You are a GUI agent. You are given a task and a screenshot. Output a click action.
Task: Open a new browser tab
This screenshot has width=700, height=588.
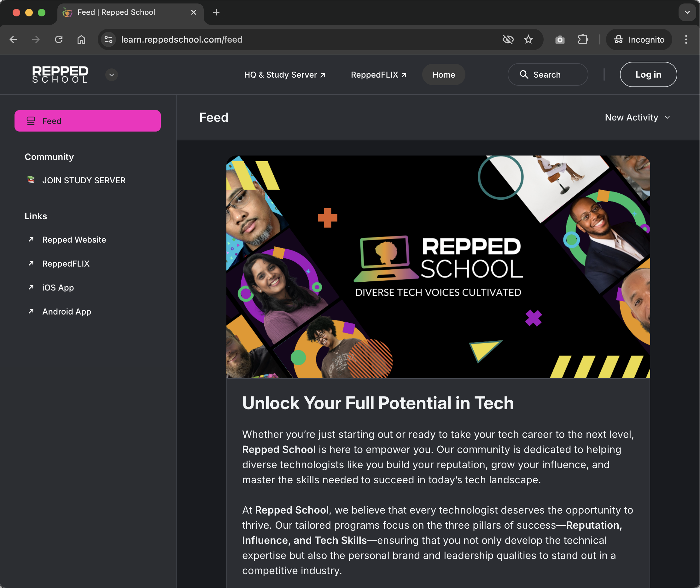tap(216, 12)
